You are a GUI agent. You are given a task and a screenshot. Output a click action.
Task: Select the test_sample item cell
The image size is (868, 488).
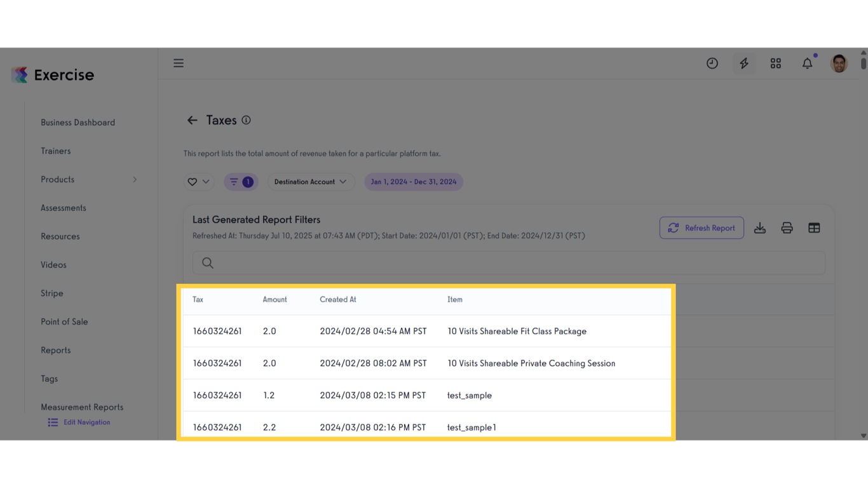point(470,395)
